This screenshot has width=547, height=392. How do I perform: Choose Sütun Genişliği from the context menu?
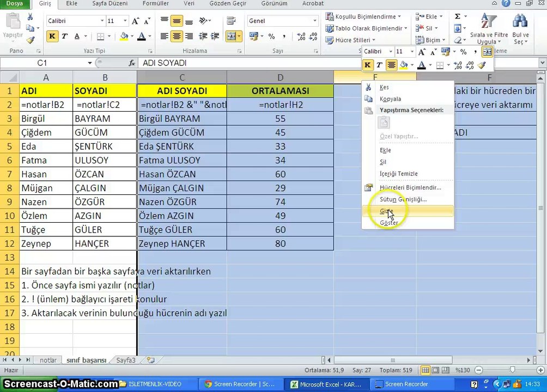(408, 199)
